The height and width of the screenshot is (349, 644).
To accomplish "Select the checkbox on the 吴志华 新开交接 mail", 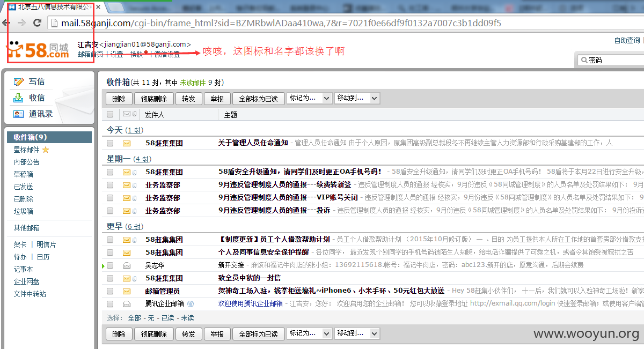I will click(x=110, y=265).
